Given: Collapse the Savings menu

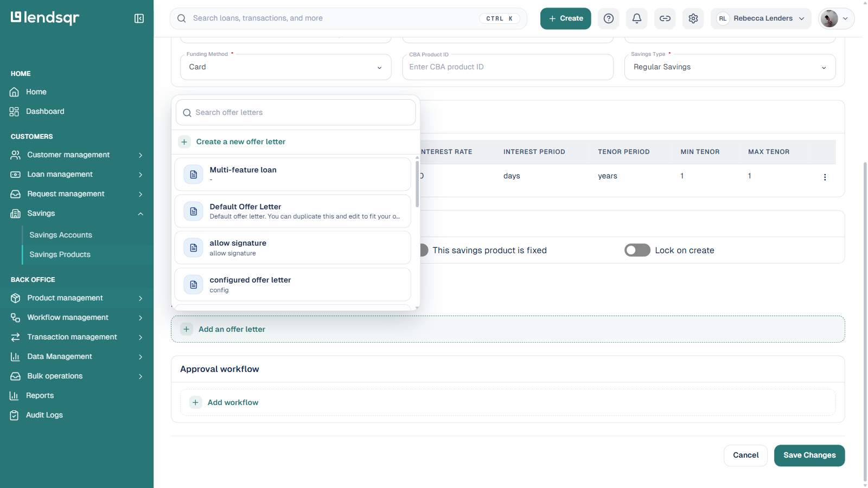Looking at the screenshot, I should point(77,214).
